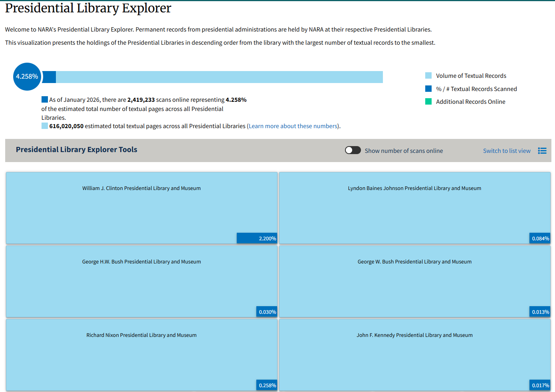555x392 pixels.
Task: Select William J. Clinton Presidential Library tile
Action: click(x=141, y=208)
